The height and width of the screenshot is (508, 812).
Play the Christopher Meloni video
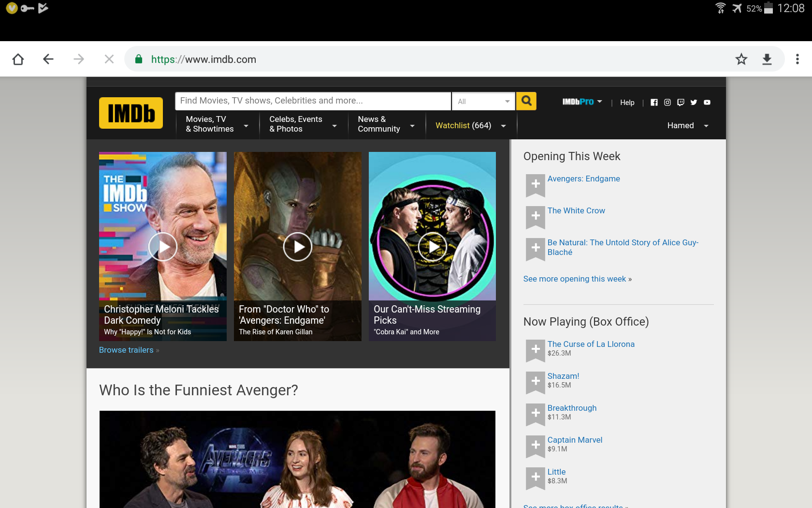point(163,247)
